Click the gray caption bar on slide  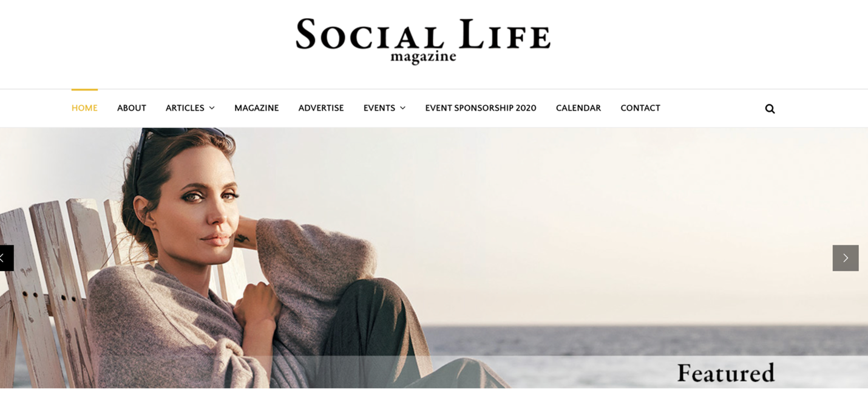coord(434,372)
